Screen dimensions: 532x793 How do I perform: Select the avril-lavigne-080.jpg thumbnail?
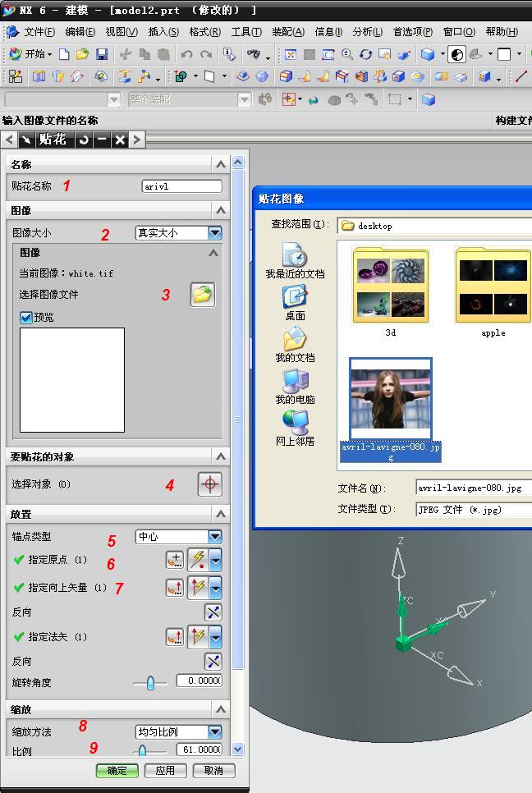(x=391, y=398)
